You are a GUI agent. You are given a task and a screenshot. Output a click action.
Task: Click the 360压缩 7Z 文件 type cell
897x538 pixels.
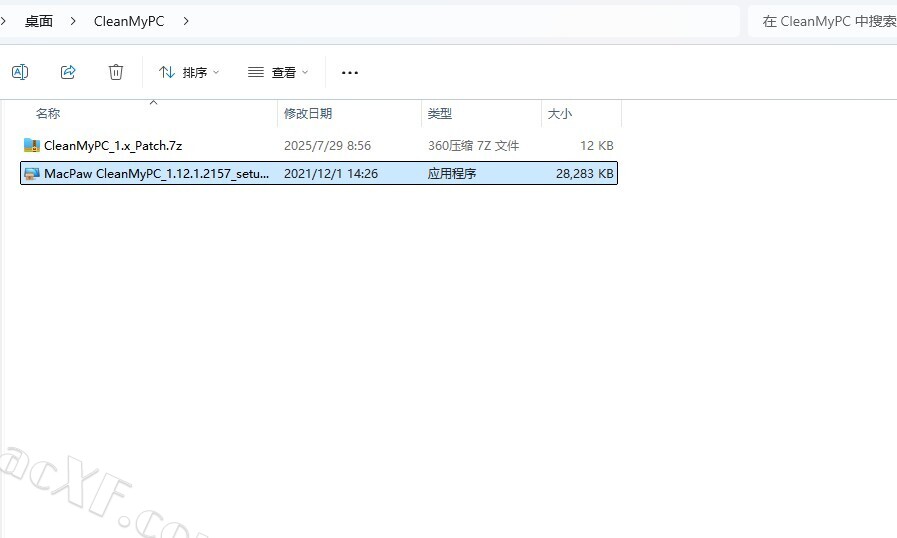click(x=473, y=145)
